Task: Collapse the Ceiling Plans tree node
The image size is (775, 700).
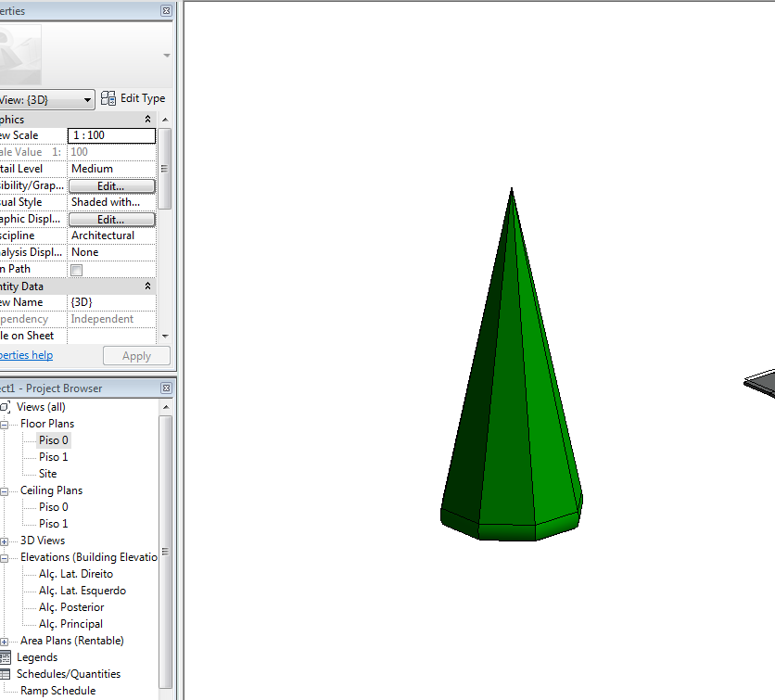Action: [x=4, y=491]
